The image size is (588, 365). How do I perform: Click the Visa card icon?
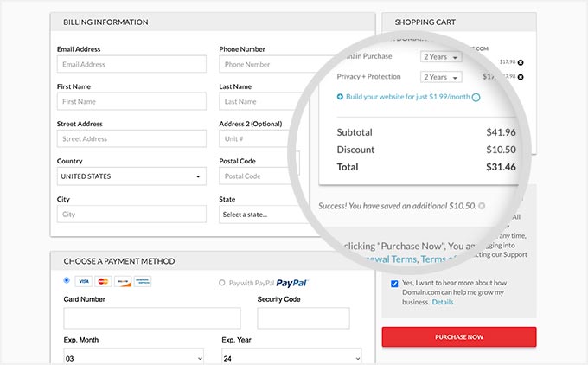84,281
